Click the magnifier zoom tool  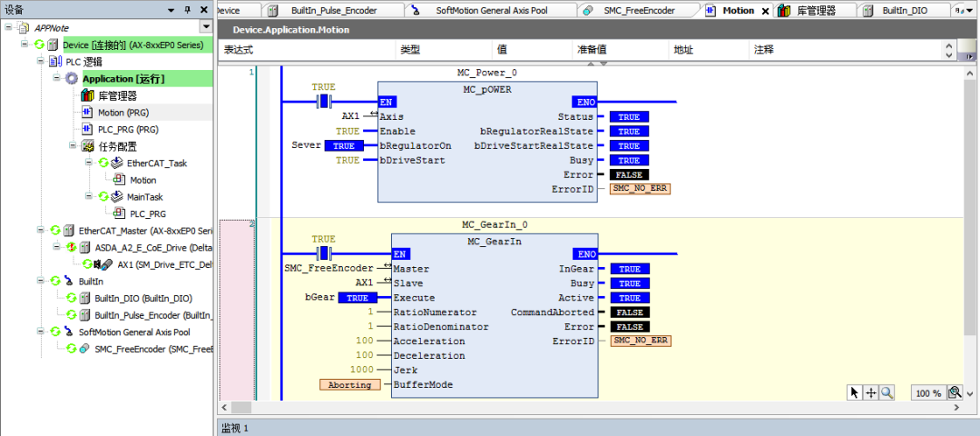887,392
